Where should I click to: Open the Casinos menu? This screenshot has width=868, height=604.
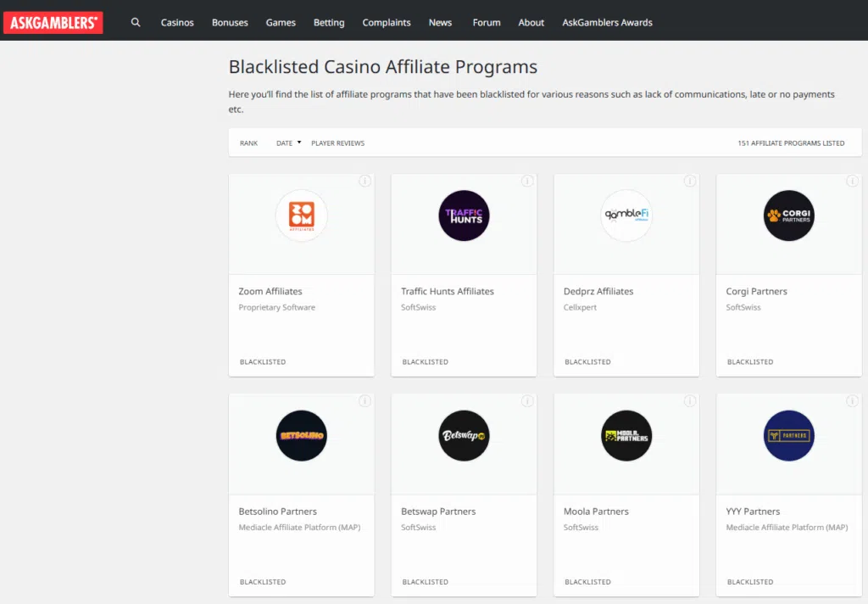pos(177,23)
